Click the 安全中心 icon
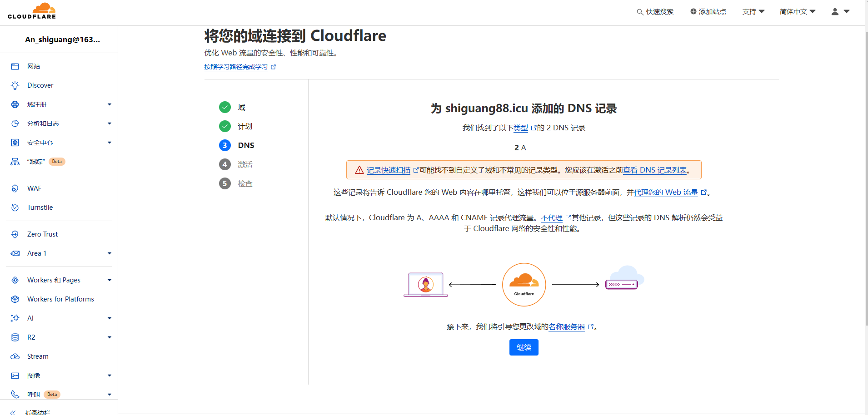The height and width of the screenshot is (415, 868). (15, 143)
